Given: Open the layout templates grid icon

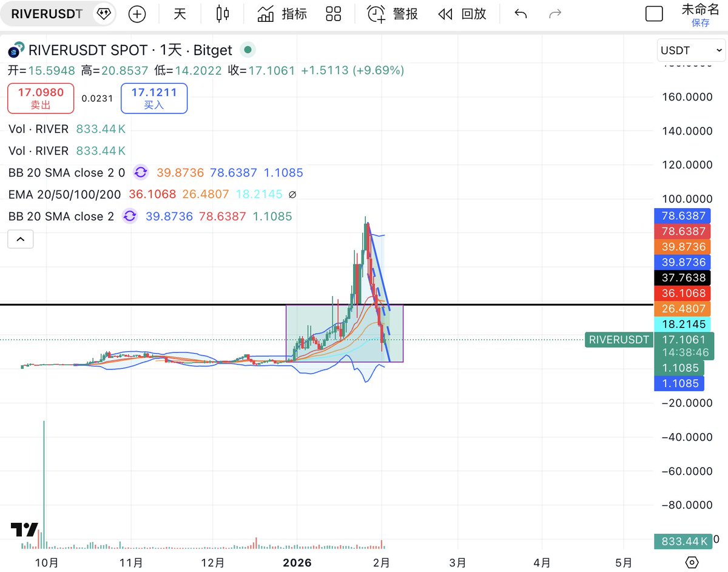Looking at the screenshot, I should click(x=334, y=14).
